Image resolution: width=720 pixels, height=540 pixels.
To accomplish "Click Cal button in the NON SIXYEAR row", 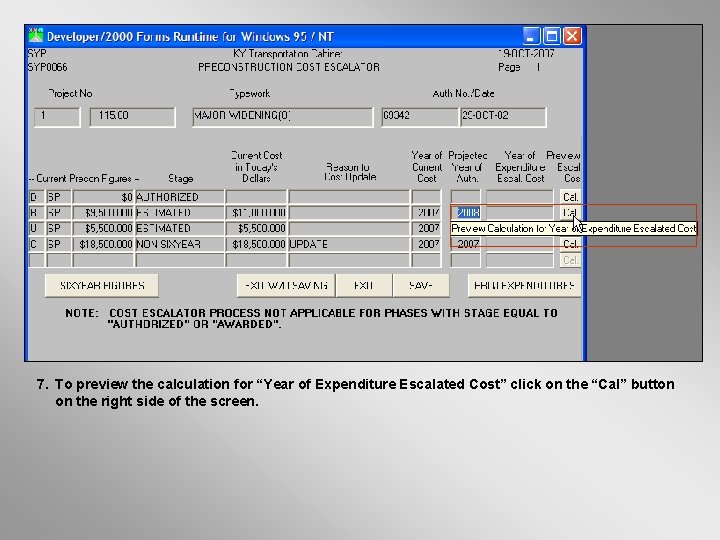I will coord(570,244).
